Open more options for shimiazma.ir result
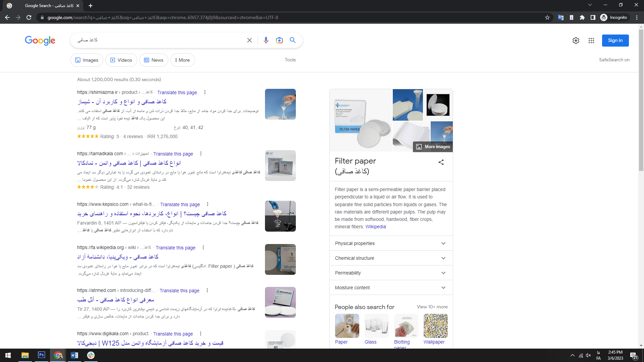Screen dimensions: 644x362 [205, 92]
